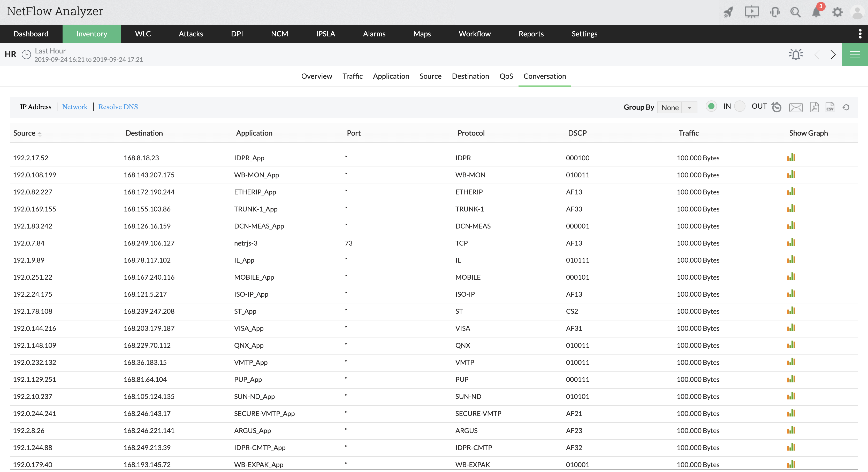
Task: Switch to the QoS tab
Action: coord(506,76)
